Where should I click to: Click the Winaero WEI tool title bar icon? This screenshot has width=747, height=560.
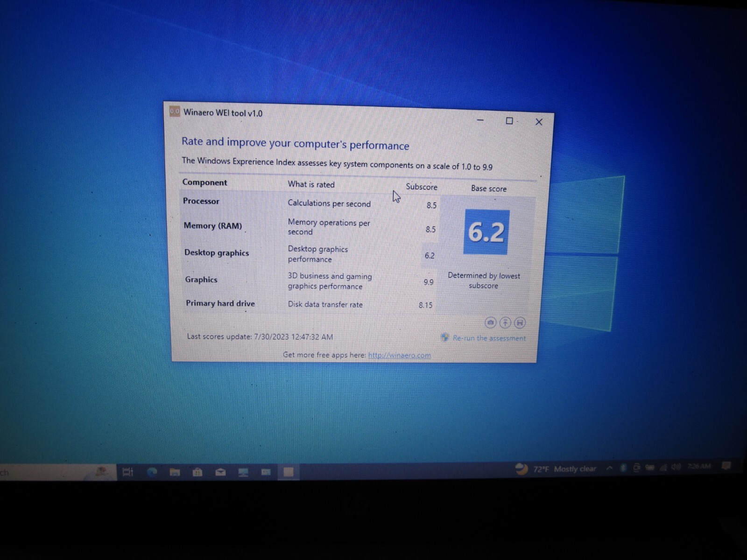(175, 112)
